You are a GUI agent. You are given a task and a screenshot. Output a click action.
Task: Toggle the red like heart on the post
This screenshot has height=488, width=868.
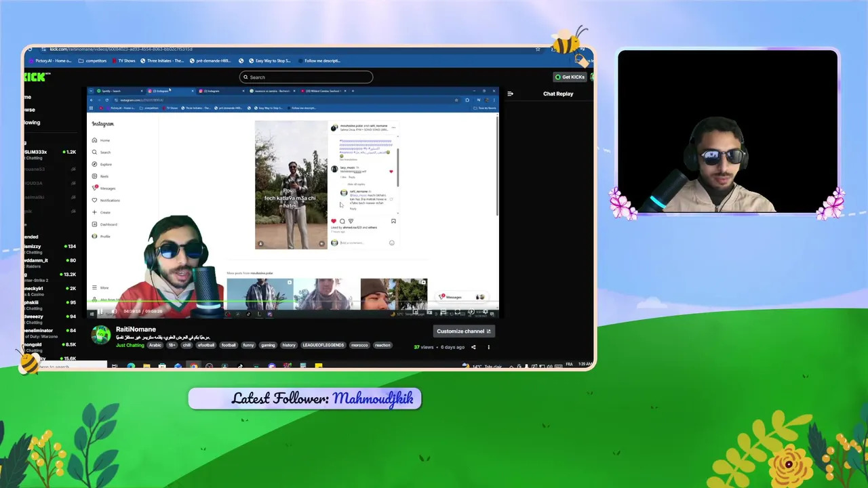pos(333,221)
